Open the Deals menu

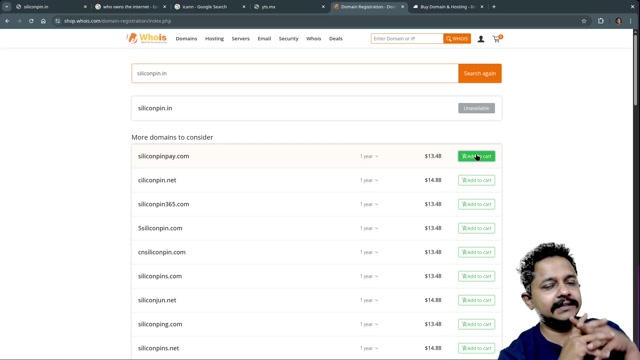pos(336,39)
